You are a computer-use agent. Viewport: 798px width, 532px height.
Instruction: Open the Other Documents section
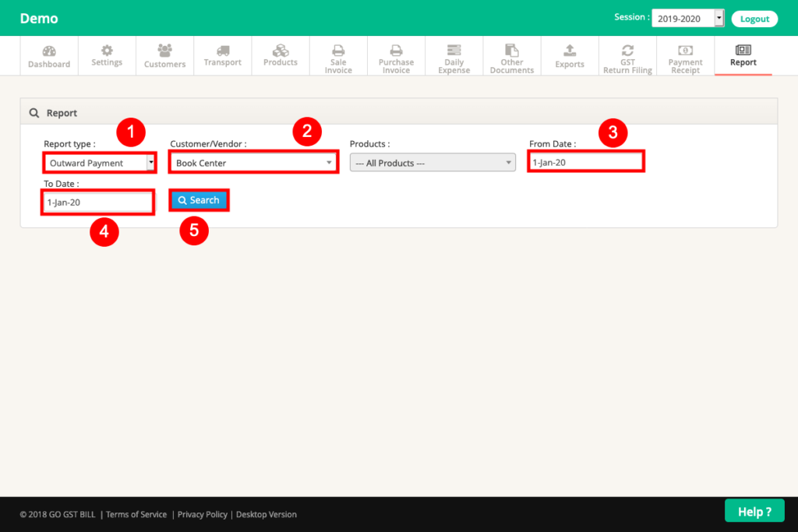[511, 55]
